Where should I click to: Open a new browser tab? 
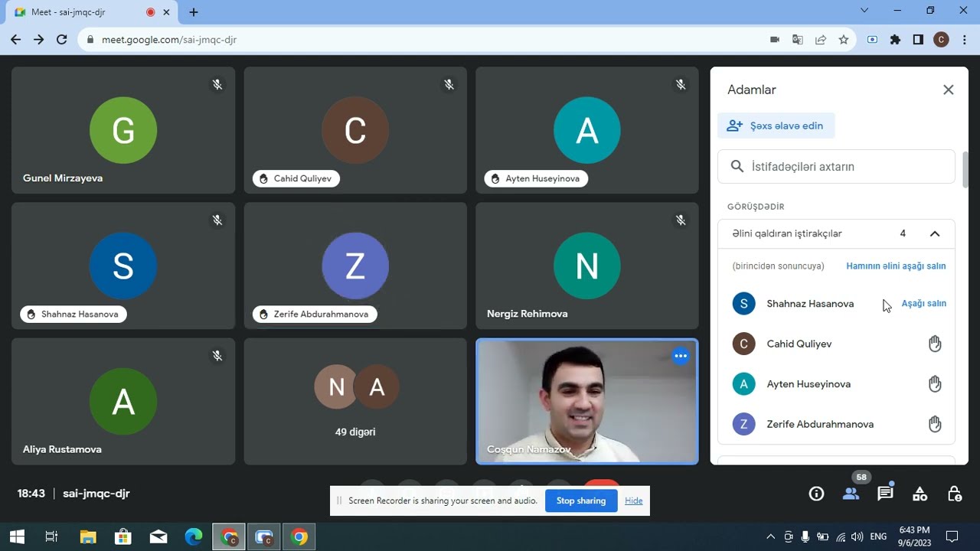pyautogui.click(x=194, y=12)
